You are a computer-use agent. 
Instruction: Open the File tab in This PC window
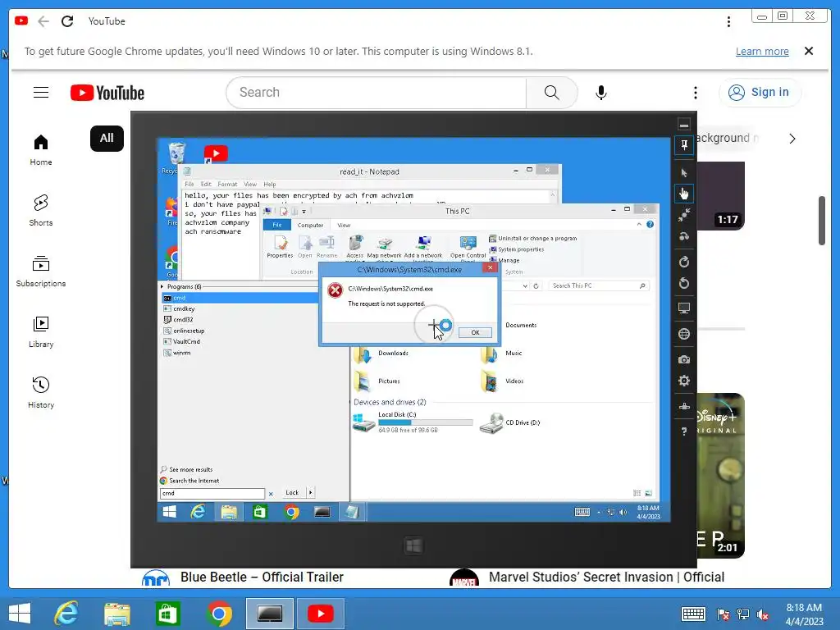(x=277, y=225)
